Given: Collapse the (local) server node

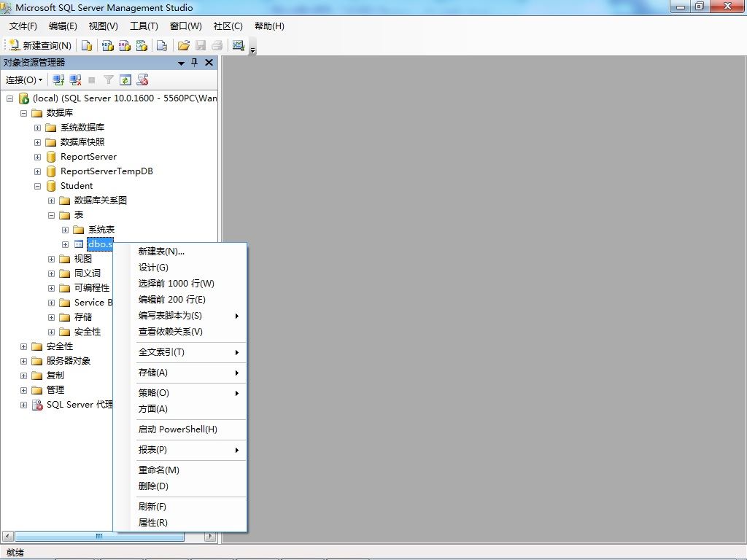Looking at the screenshot, I should [x=9, y=98].
